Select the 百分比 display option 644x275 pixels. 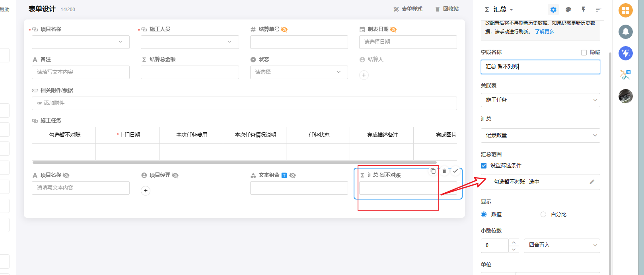point(543,214)
